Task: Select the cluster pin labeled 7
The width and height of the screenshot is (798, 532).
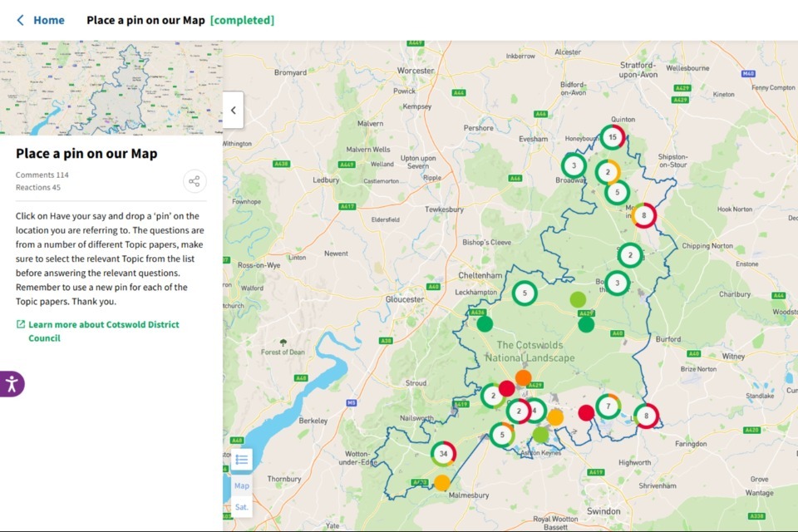Action: pyautogui.click(x=608, y=406)
